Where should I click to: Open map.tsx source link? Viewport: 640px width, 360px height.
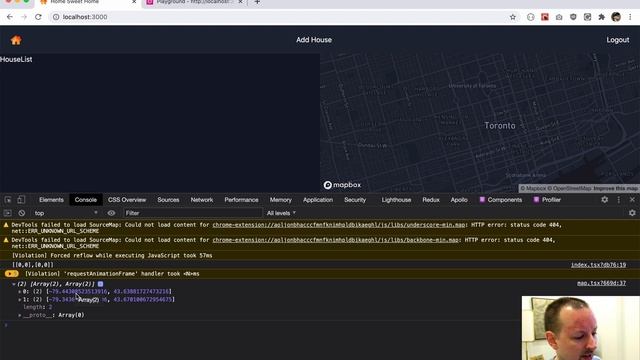601,283
